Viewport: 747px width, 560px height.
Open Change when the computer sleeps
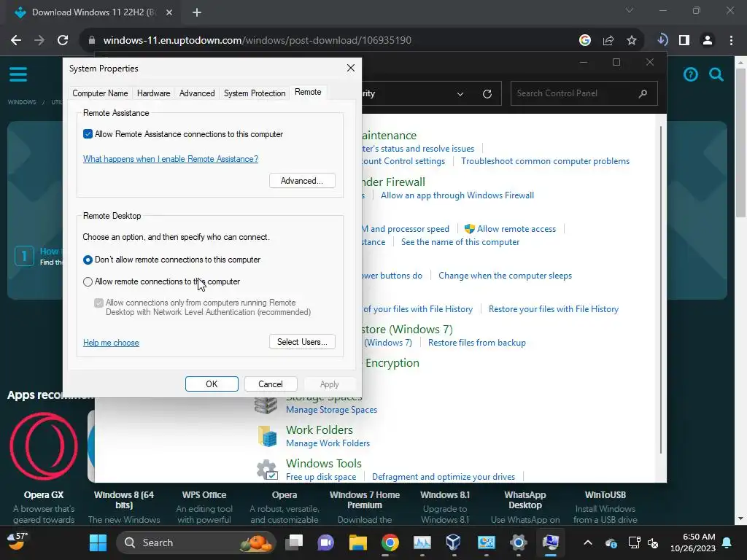(x=505, y=276)
